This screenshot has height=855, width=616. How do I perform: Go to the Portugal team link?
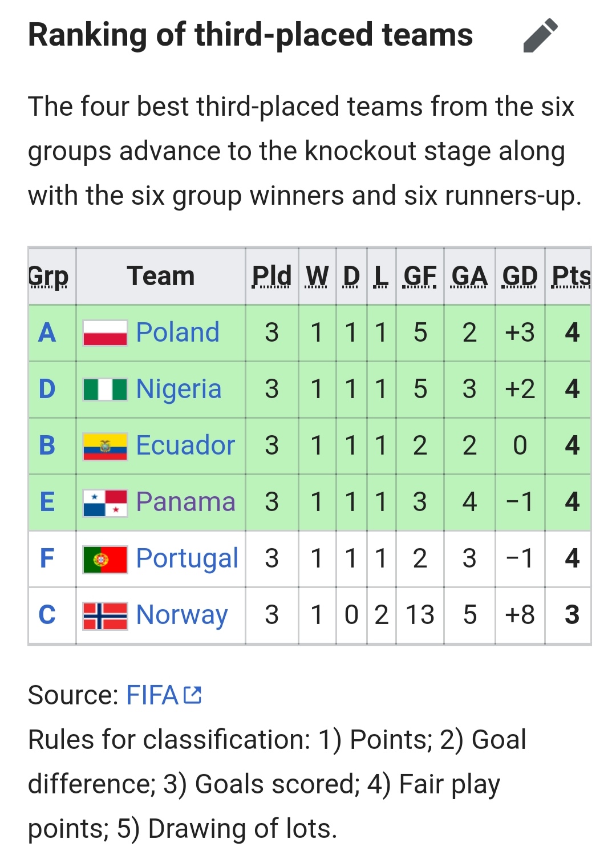tap(187, 558)
